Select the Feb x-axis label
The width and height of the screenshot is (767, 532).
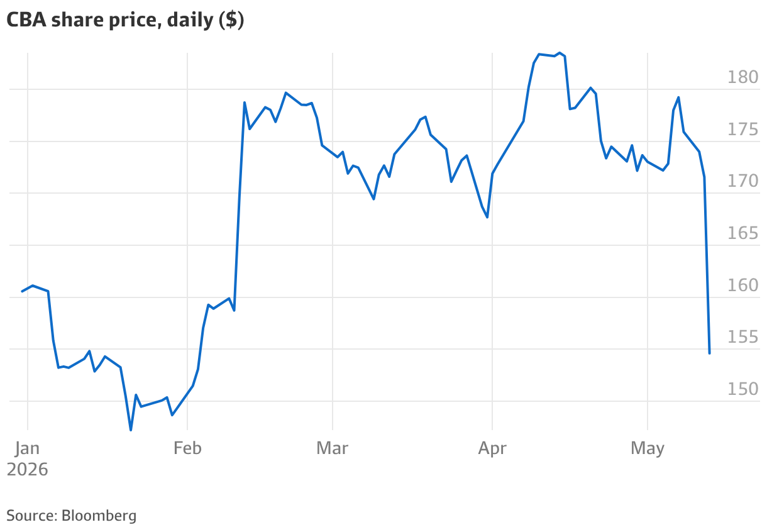[x=187, y=448]
